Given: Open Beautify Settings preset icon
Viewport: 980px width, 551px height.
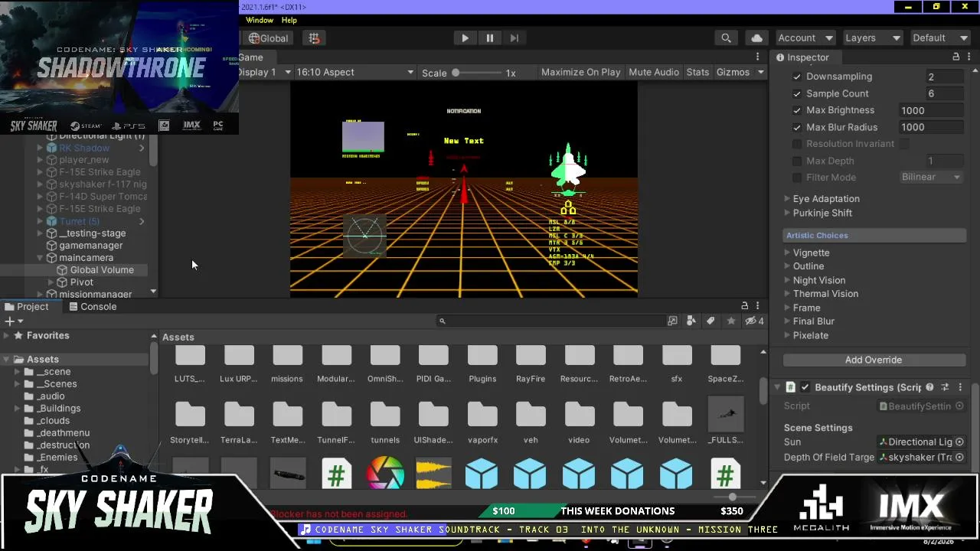Looking at the screenshot, I should pos(945,387).
